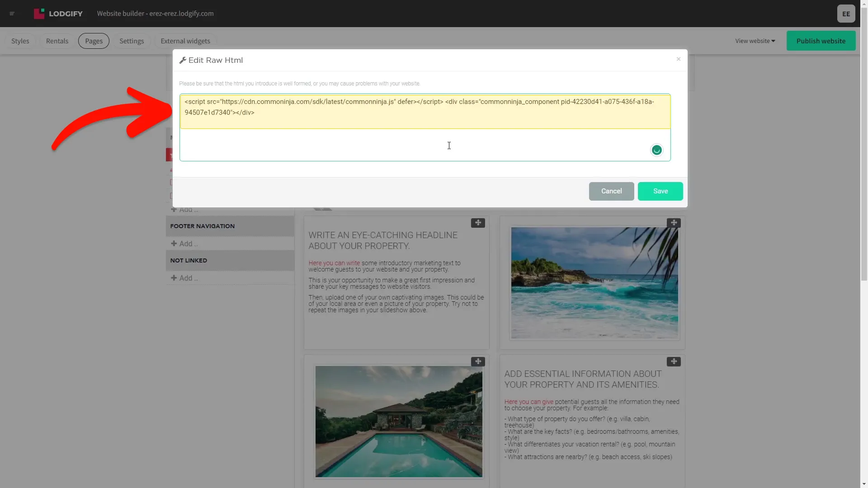The height and width of the screenshot is (488, 868).
Task: Click the 'Here you can write' red text
Action: tap(334, 263)
